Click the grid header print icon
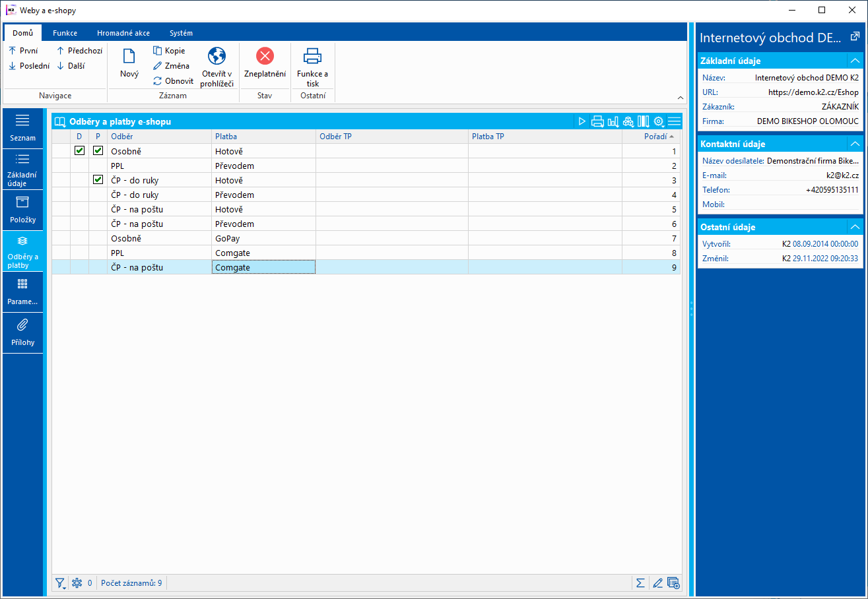Viewport: 868px width, 599px height. tap(597, 121)
